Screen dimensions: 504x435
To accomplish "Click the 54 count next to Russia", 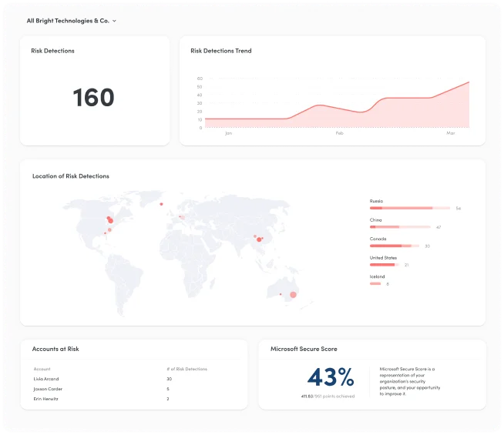I will (x=459, y=209).
